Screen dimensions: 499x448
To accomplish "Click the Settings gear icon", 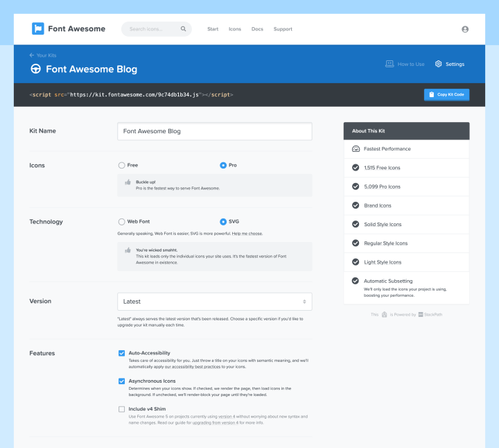I will (439, 64).
